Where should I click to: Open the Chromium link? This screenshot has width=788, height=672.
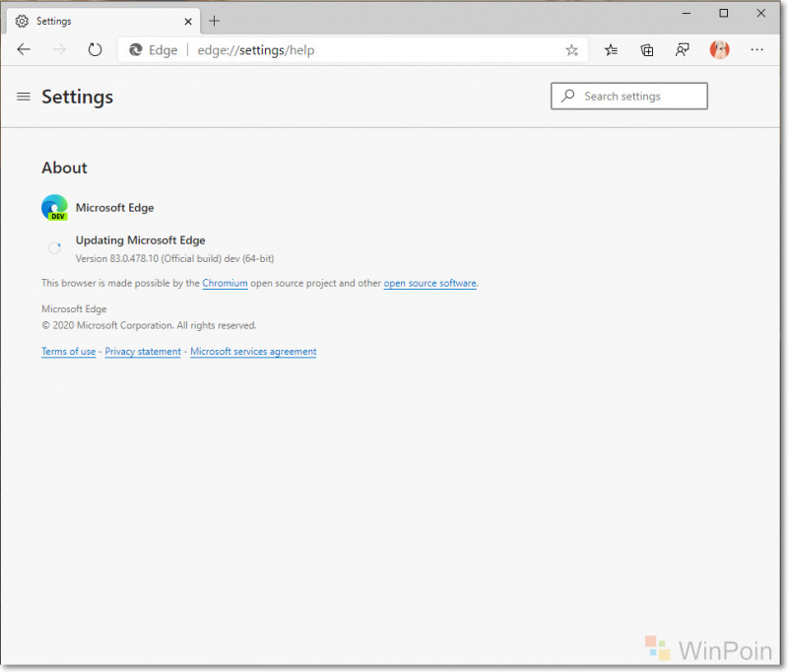click(225, 283)
